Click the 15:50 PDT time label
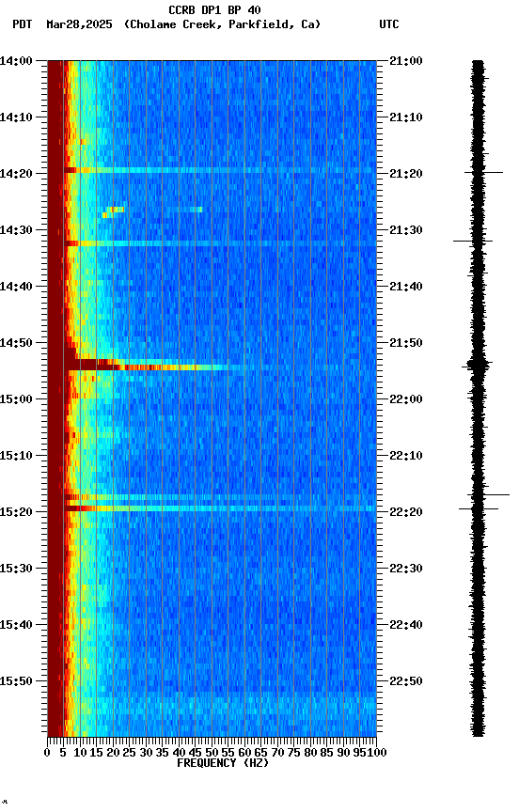 (16, 681)
